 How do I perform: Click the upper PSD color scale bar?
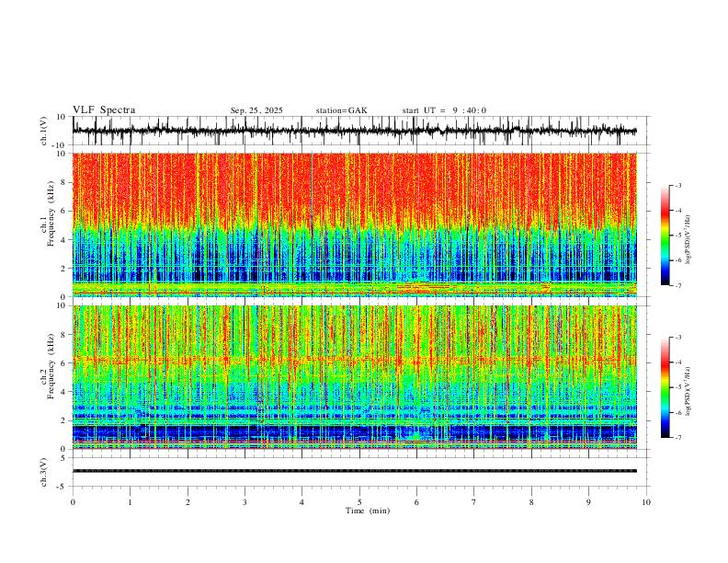pyautogui.click(x=665, y=236)
